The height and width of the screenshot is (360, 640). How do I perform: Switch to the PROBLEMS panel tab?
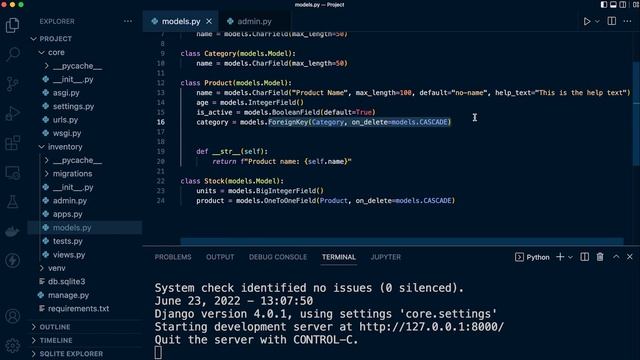(173, 257)
